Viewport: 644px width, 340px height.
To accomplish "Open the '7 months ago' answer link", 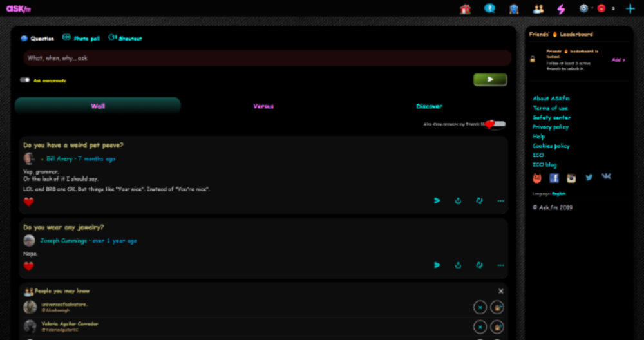I will point(97,158).
